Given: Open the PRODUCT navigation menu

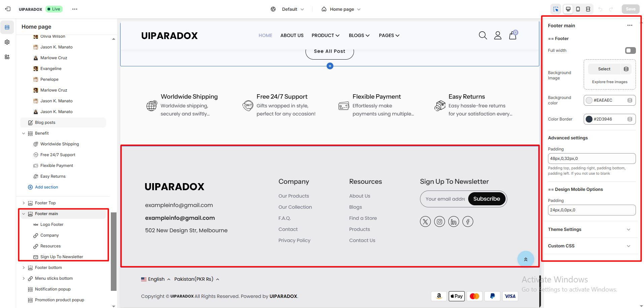Looking at the screenshot, I should coord(325,35).
